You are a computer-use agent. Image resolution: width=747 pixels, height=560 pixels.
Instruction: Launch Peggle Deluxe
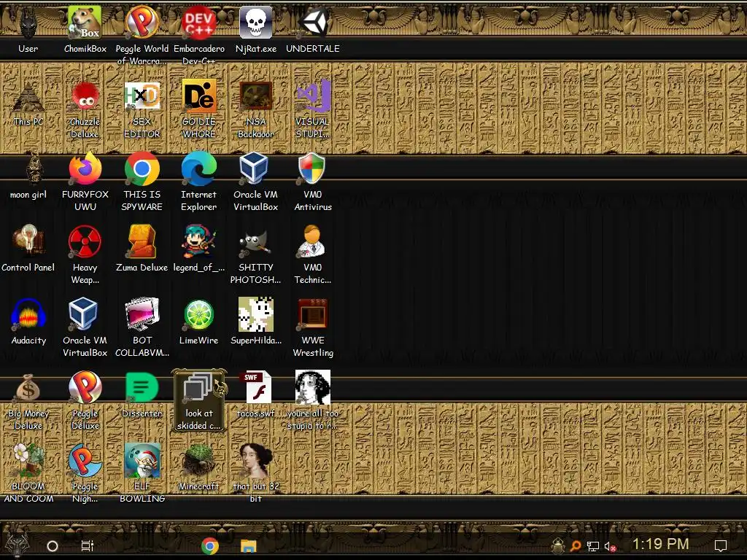tap(85, 400)
